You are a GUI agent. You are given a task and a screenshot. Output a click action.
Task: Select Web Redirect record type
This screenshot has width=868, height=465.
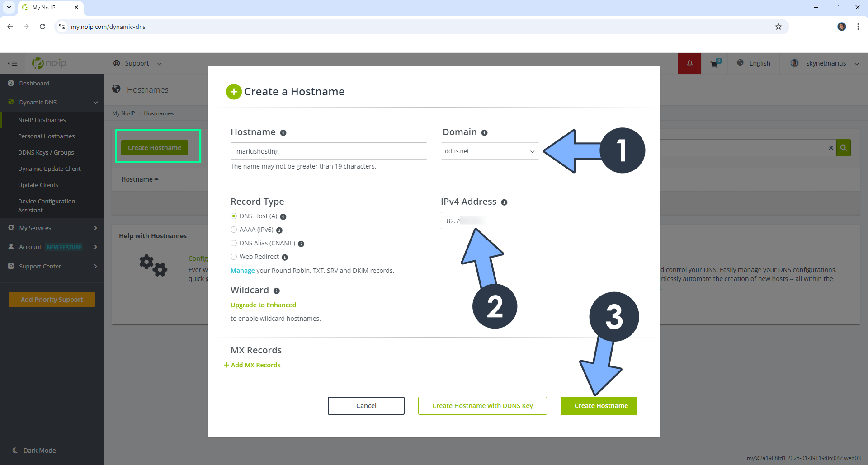234,257
